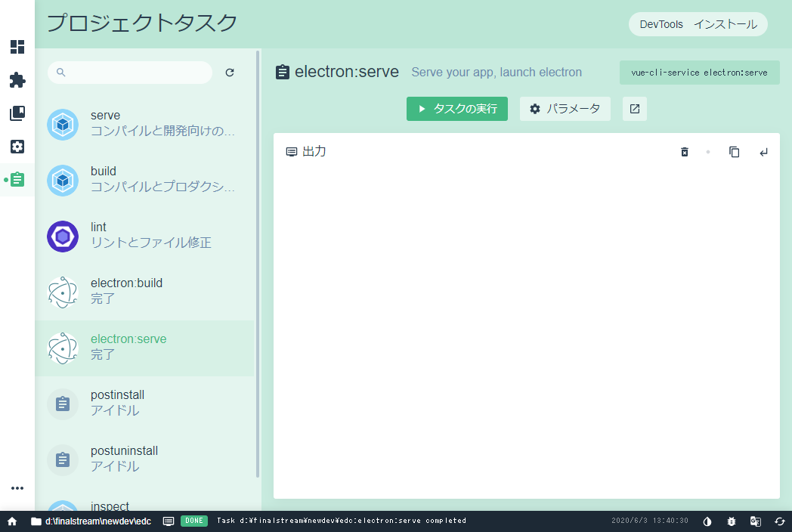Click the postinstall clipboard icon

point(63,404)
